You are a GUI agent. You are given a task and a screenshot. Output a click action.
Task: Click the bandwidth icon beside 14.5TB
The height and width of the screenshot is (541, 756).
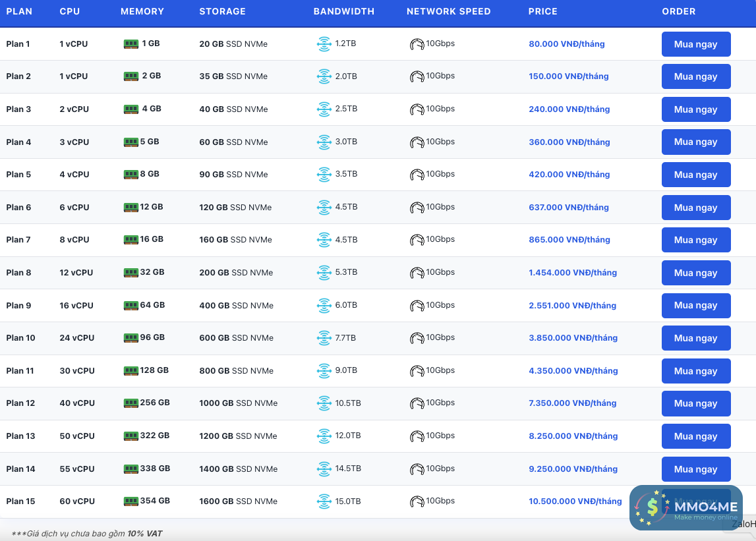[x=324, y=469]
